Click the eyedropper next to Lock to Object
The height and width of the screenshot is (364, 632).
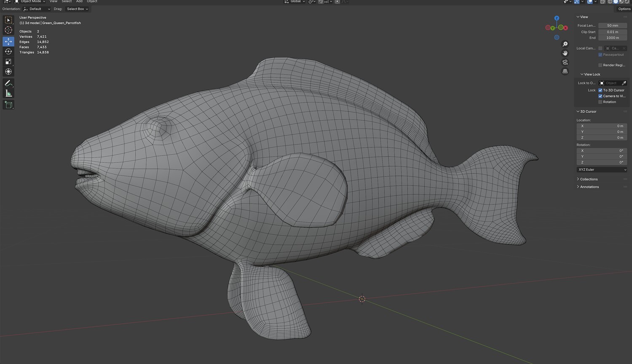[624, 83]
